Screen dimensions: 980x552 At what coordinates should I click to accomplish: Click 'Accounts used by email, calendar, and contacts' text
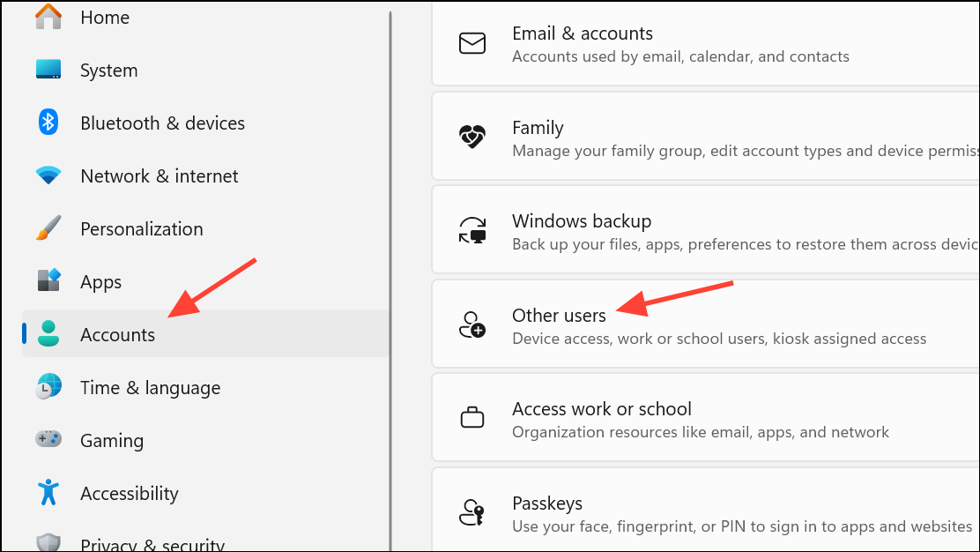pyautogui.click(x=680, y=56)
